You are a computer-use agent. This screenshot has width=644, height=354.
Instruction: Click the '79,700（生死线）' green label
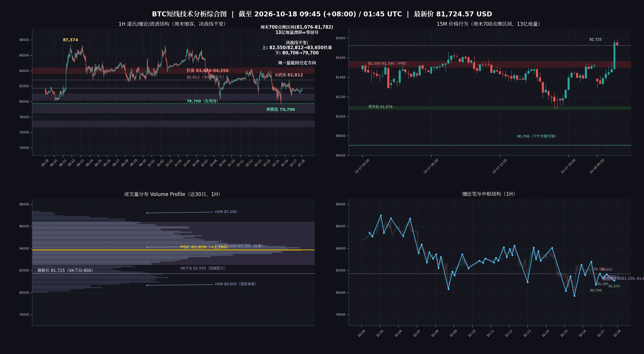(203, 101)
